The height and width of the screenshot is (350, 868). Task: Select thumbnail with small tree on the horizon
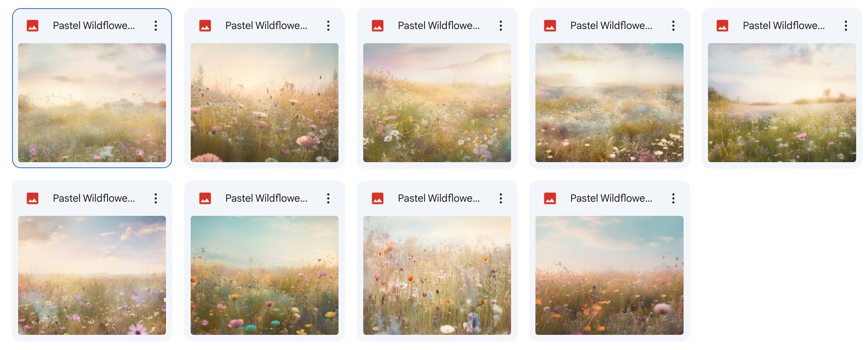(782, 102)
